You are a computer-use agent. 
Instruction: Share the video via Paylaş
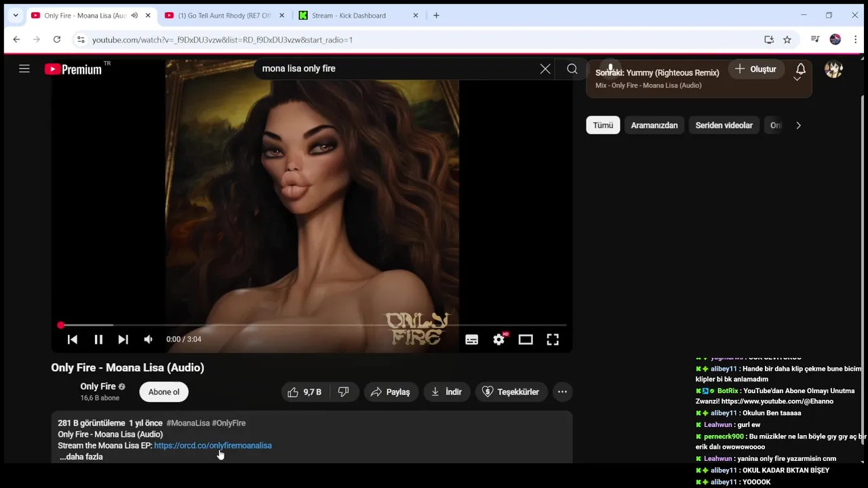pyautogui.click(x=391, y=392)
